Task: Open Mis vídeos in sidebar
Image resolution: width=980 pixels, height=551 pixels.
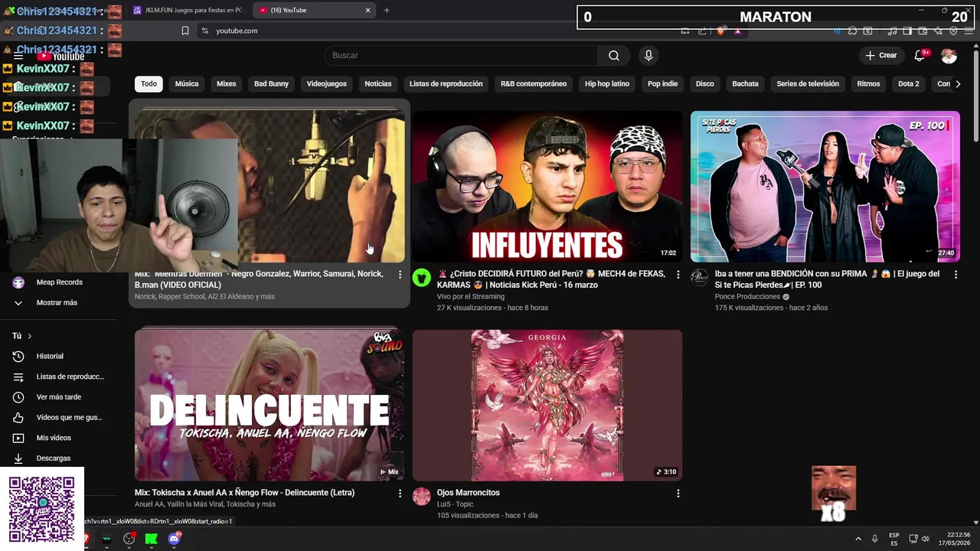Action: (x=54, y=438)
